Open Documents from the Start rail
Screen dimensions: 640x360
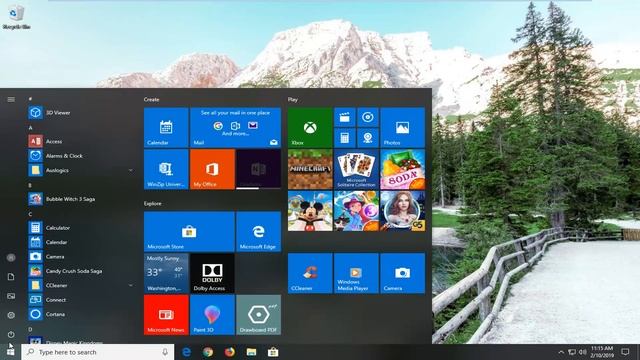(x=11, y=277)
